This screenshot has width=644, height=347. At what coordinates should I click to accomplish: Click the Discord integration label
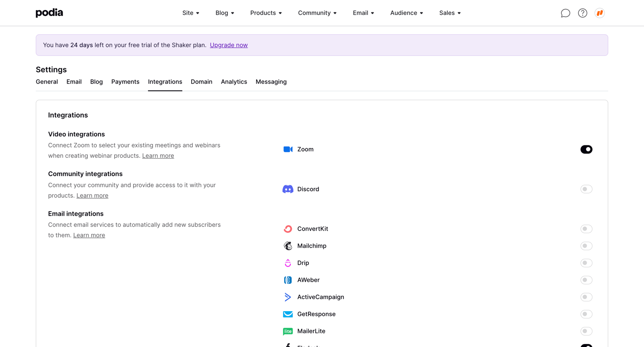coord(308,189)
